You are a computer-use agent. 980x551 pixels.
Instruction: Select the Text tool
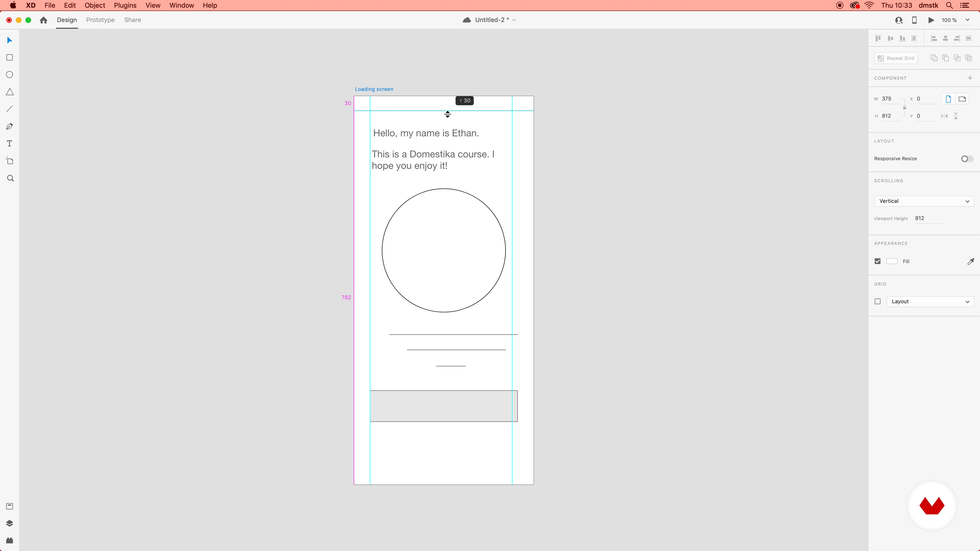pyautogui.click(x=9, y=143)
